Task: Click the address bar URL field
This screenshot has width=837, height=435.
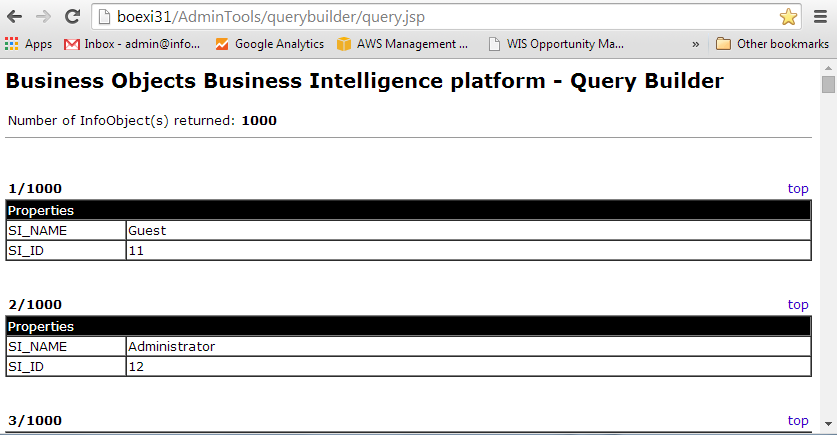Action: point(446,17)
